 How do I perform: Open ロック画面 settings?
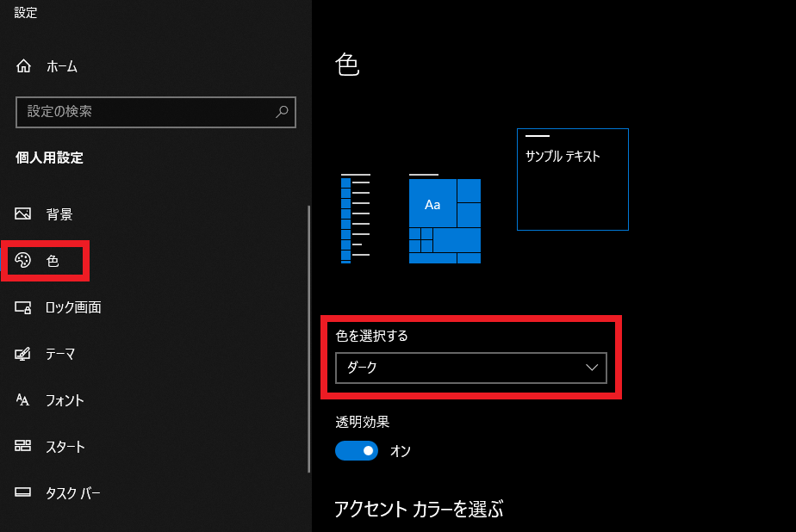(x=73, y=307)
